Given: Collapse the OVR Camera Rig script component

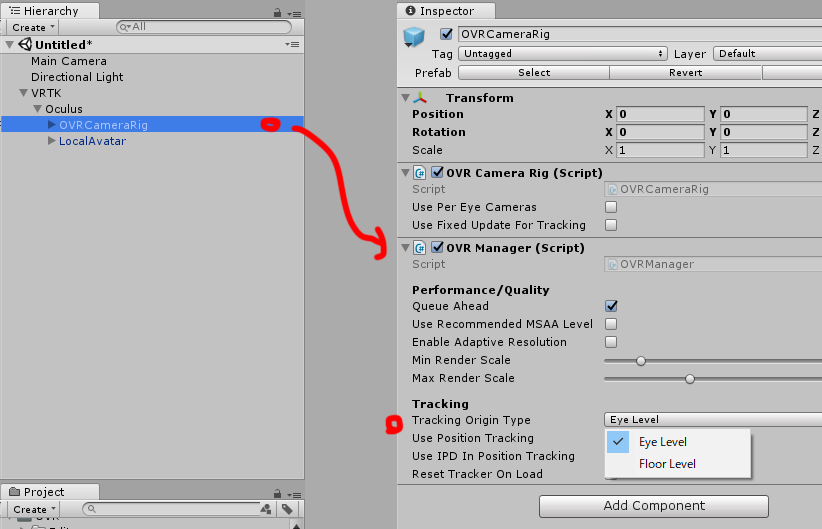Looking at the screenshot, I should (405, 172).
